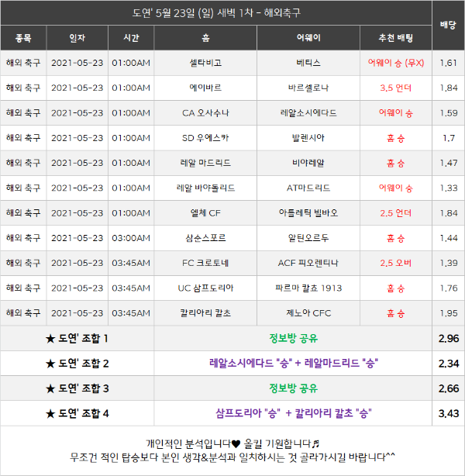
Task: Click purple combo '레알소시에다드 "승" + 레알마드리드 "승"'
Action: click(293, 363)
